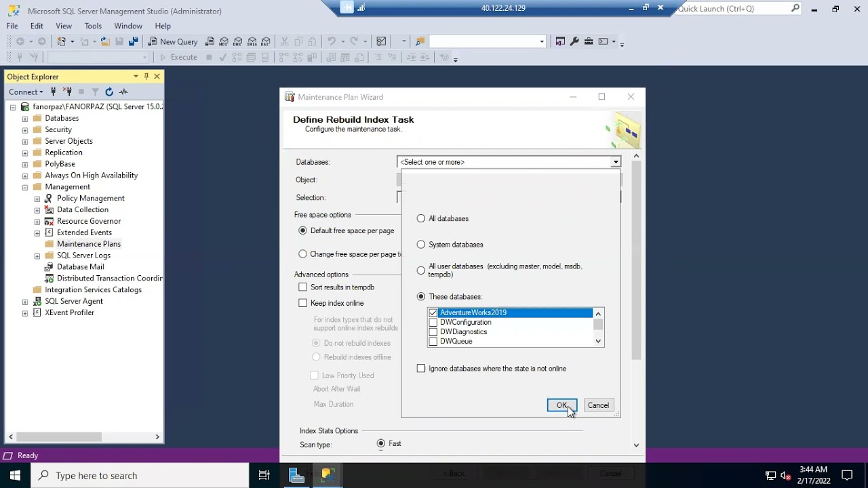Image resolution: width=868 pixels, height=488 pixels.
Task: Open the Help menu
Action: click(163, 26)
